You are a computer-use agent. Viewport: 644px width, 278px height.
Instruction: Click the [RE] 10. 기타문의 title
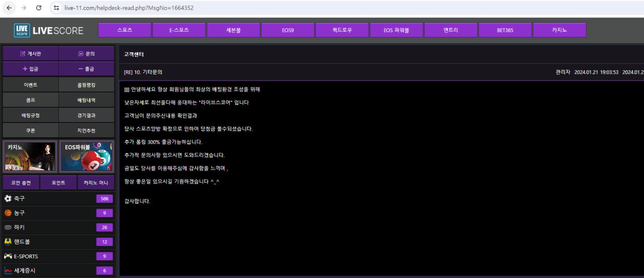pos(143,72)
